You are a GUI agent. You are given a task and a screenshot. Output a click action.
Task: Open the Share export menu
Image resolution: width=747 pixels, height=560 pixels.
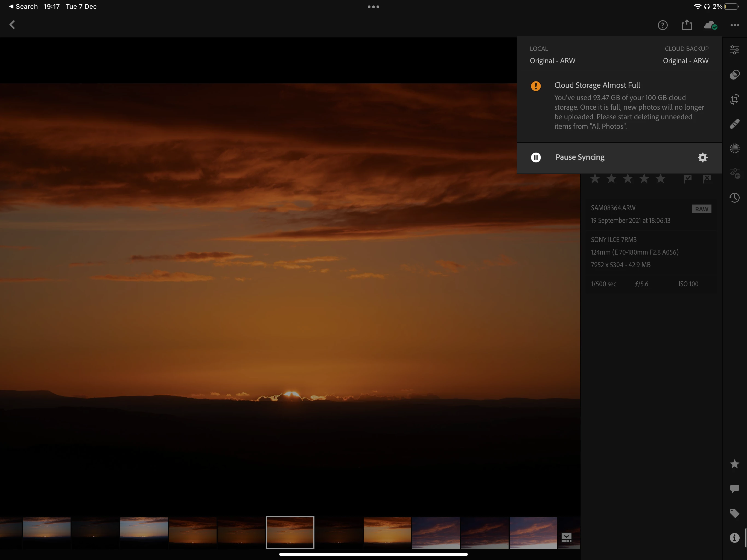(x=687, y=25)
